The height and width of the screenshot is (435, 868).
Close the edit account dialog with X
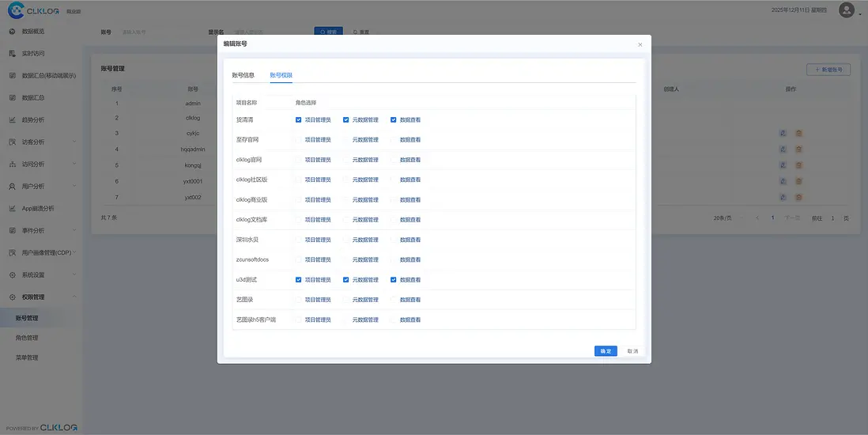point(640,44)
